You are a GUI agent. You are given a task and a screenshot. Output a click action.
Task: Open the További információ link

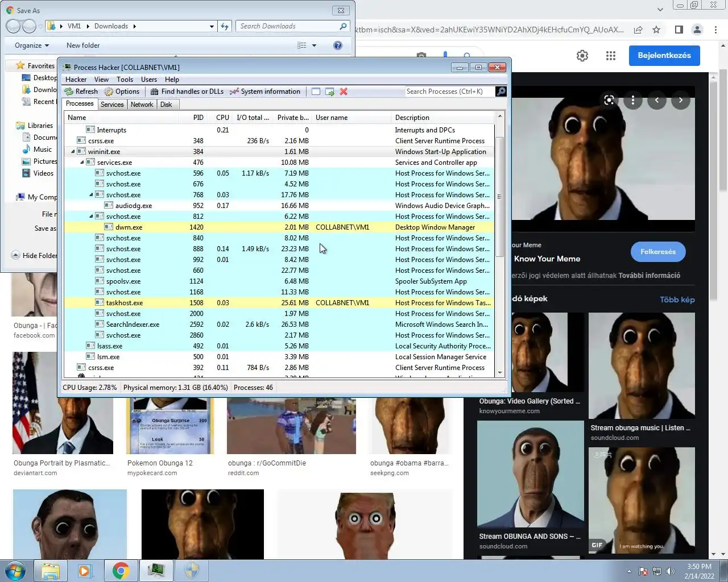click(650, 276)
